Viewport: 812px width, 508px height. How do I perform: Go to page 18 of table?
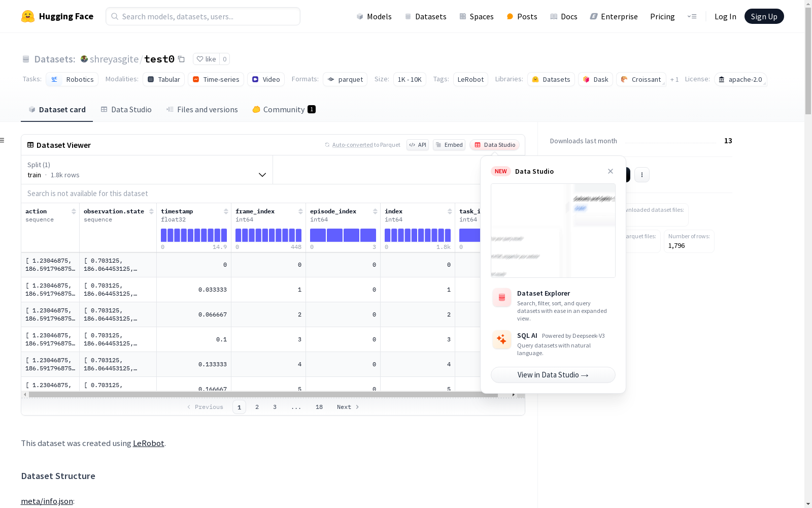319,407
